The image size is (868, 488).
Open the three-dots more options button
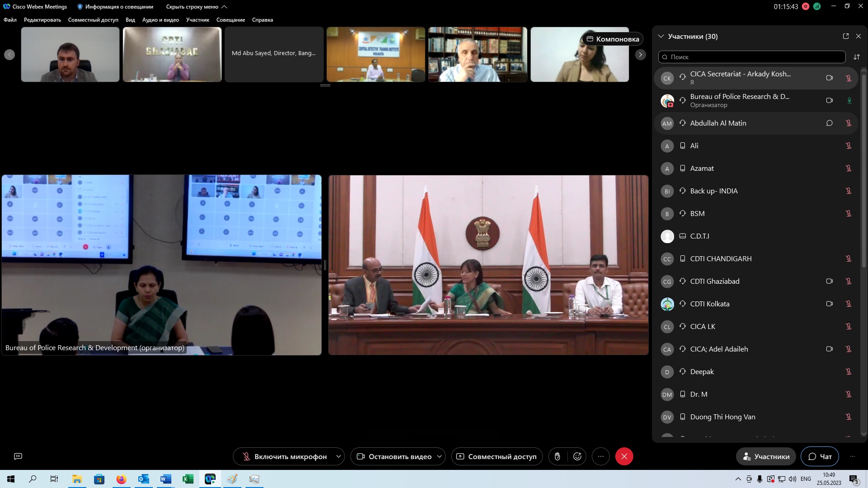pyautogui.click(x=600, y=456)
